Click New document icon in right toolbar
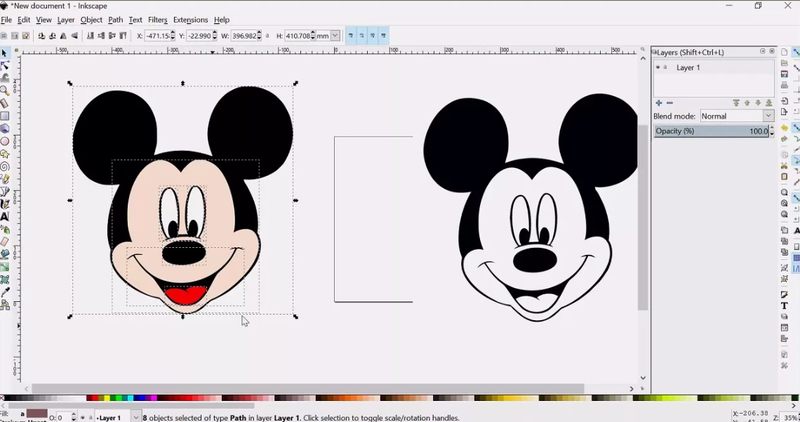 (x=785, y=53)
